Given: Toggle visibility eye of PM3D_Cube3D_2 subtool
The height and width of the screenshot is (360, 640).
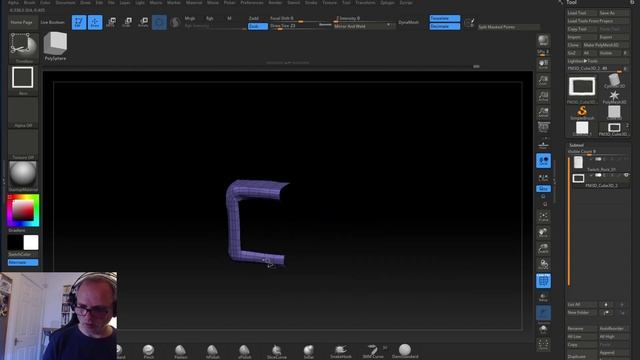Looking at the screenshot, I should click(x=627, y=175).
